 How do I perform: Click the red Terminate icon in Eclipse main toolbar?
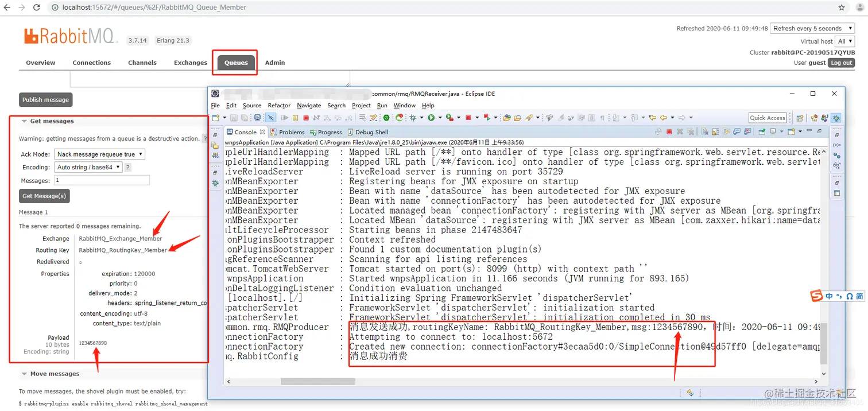(306, 118)
